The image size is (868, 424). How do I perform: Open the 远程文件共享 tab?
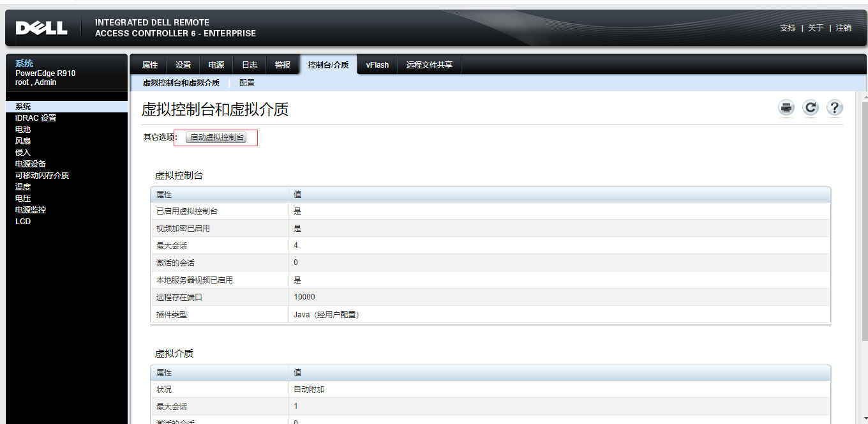[x=430, y=65]
